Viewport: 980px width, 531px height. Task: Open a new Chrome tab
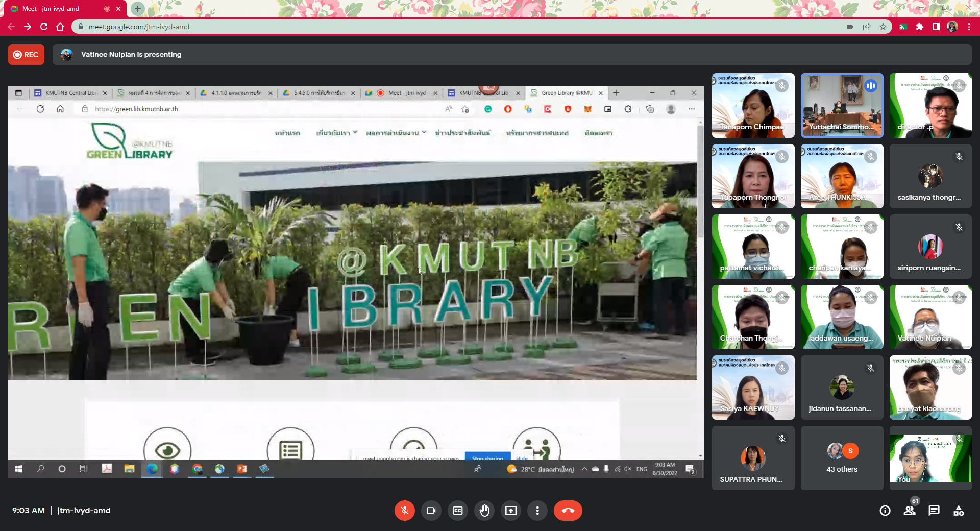(x=138, y=8)
